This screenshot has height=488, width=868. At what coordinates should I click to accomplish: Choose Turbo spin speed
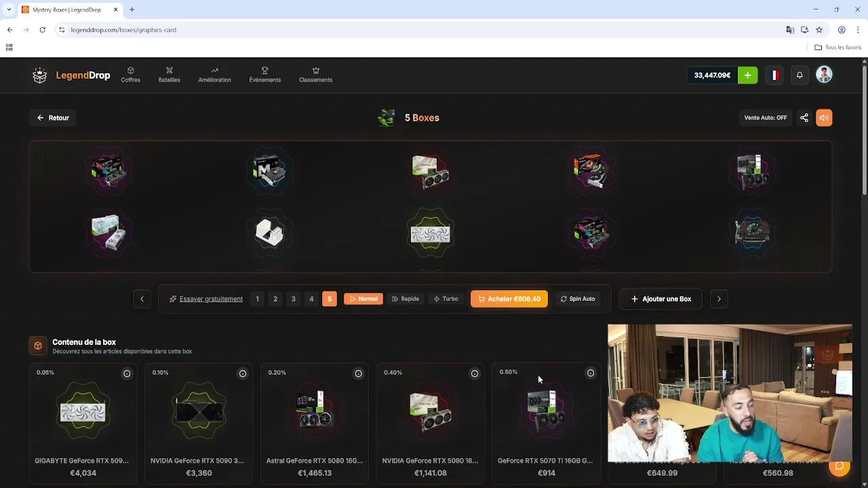[x=446, y=299]
